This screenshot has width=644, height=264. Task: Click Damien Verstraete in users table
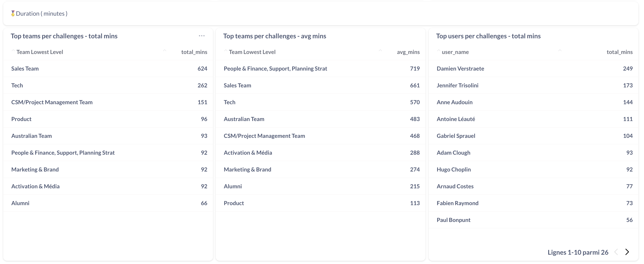point(460,68)
